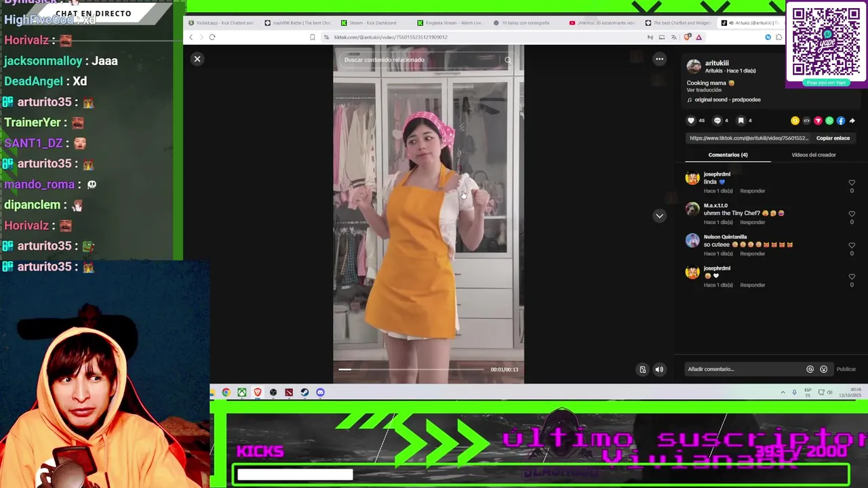Image resolution: width=868 pixels, height=488 pixels.
Task: Like josephrdml's emoji-only comment
Action: [852, 277]
